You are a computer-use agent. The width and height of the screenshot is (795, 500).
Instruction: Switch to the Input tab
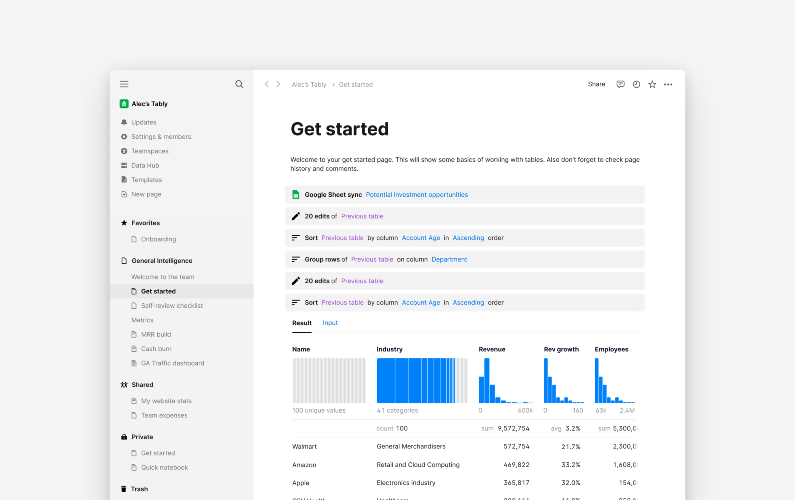[x=330, y=323]
